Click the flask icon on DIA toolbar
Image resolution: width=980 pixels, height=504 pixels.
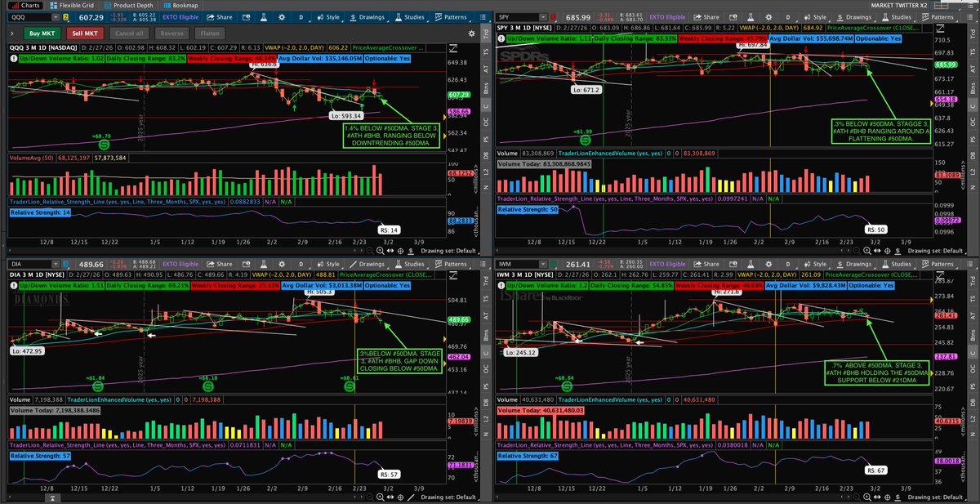point(264,264)
